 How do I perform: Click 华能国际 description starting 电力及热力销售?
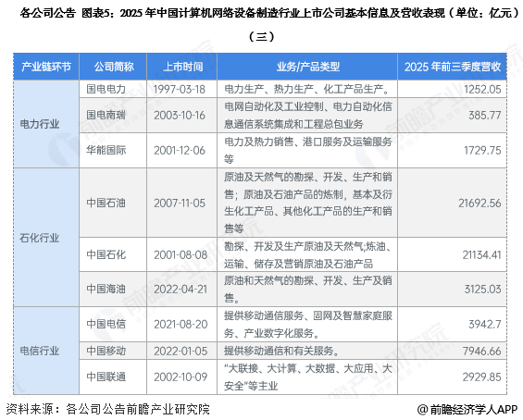(308, 151)
